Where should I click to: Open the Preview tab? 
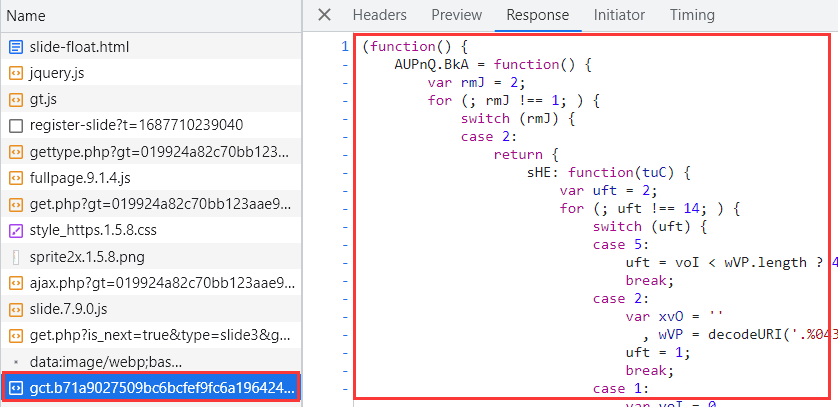(456, 15)
